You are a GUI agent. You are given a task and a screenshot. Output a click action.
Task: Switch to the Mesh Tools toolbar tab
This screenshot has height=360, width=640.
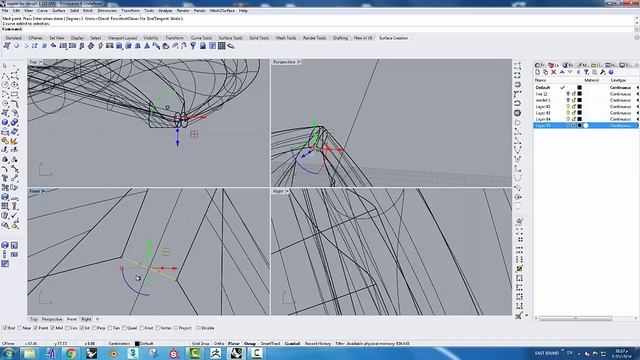(x=286, y=38)
